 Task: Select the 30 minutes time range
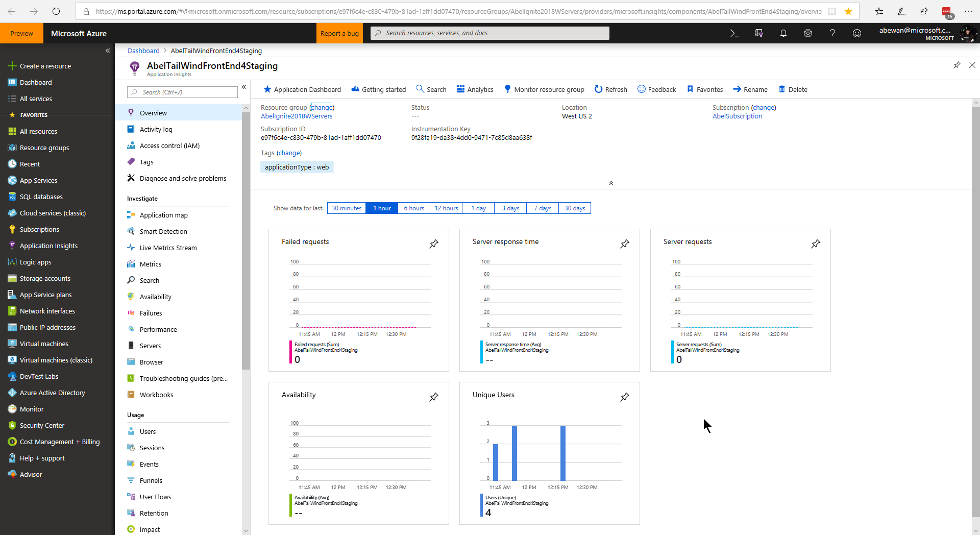[x=347, y=208]
